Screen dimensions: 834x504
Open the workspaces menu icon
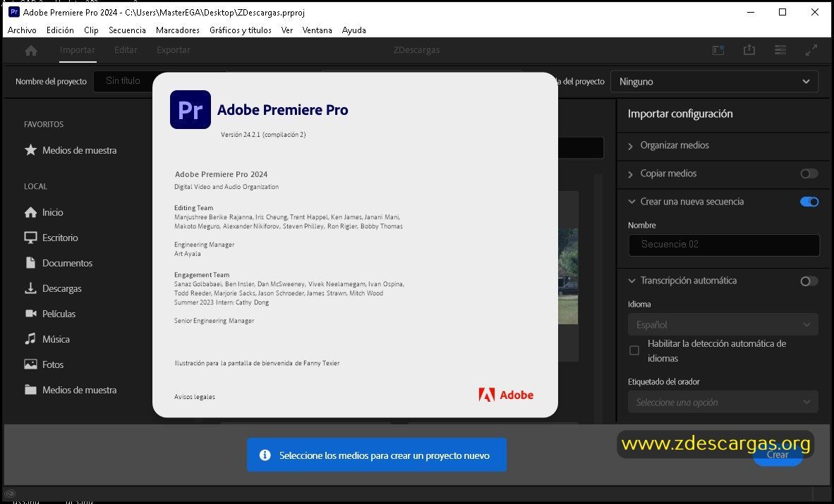tap(780, 50)
